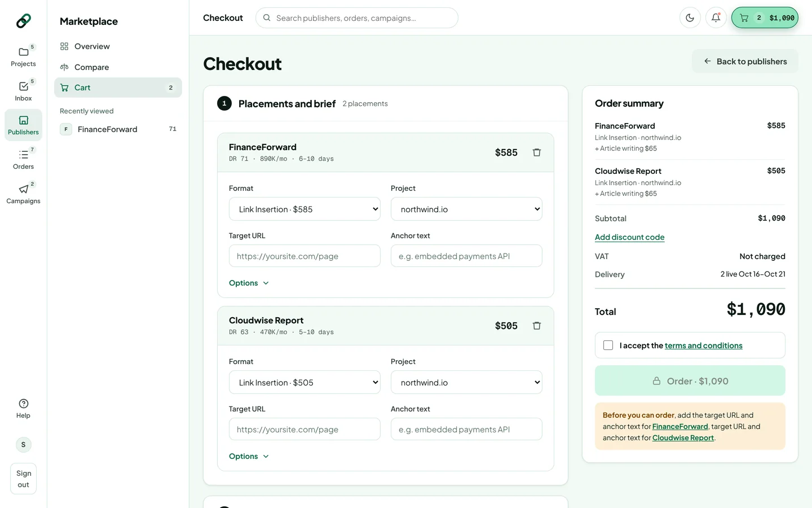Click the "2 live Oct 16–Oct 21" delivery value
812x508 pixels.
[753, 274]
